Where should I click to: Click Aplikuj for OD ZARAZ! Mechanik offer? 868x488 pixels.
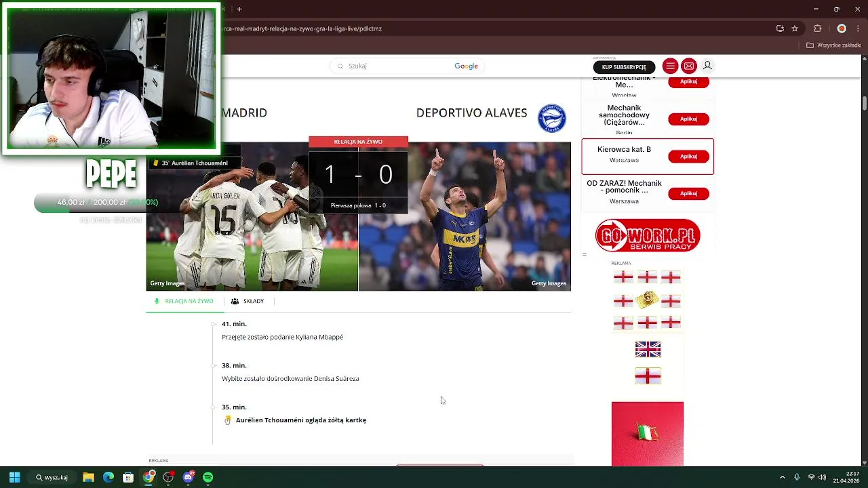(688, 193)
